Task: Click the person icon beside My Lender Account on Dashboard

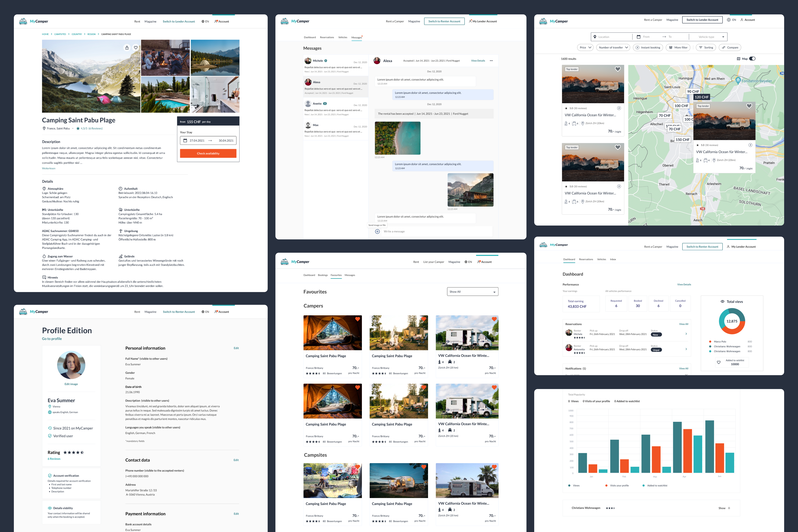Action: [728, 247]
